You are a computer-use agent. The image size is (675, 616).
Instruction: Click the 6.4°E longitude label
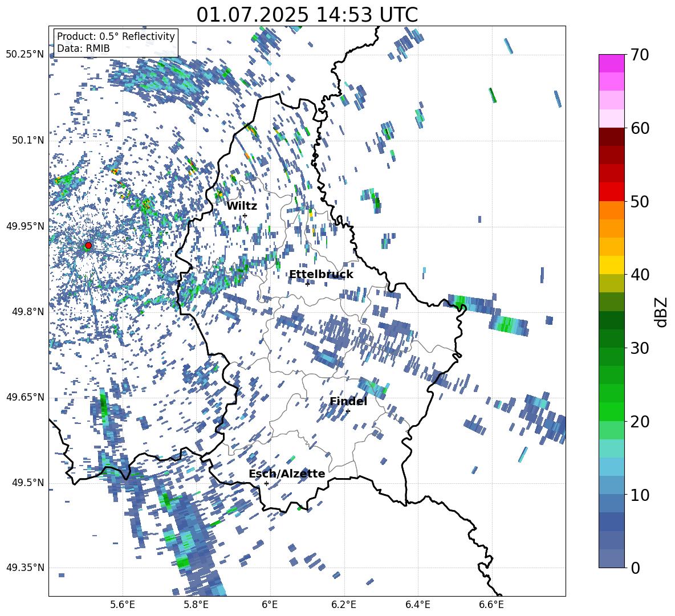417,605
